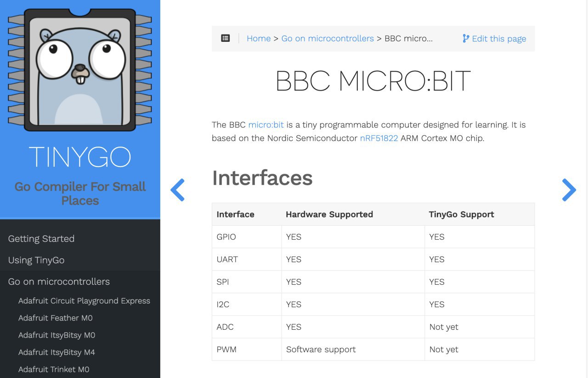Follow the nRF51822 chip link
Viewport: 588px width, 378px height.
click(379, 138)
